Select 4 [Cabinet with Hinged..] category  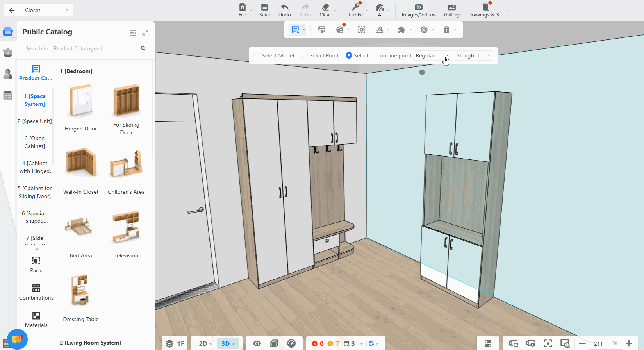(x=35, y=167)
